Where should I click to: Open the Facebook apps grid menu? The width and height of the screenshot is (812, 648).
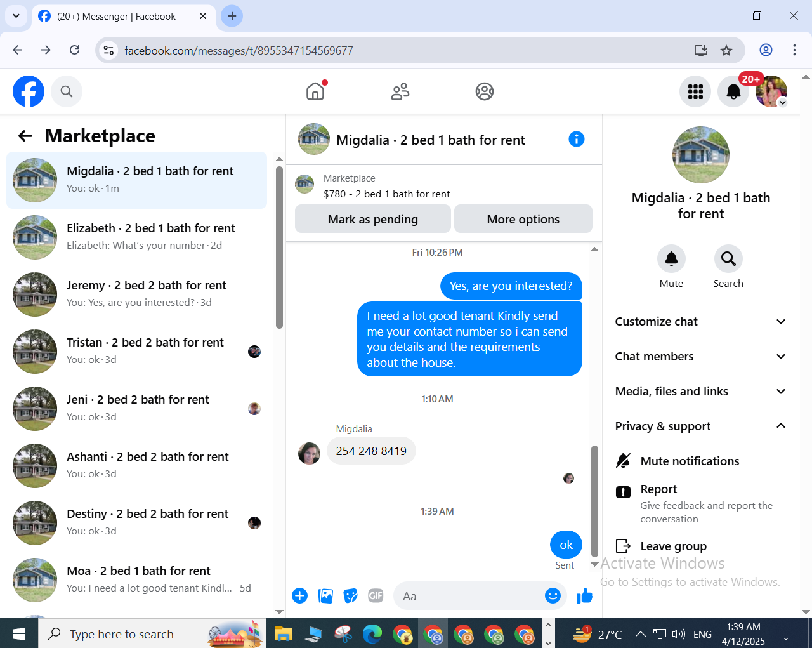tap(695, 91)
